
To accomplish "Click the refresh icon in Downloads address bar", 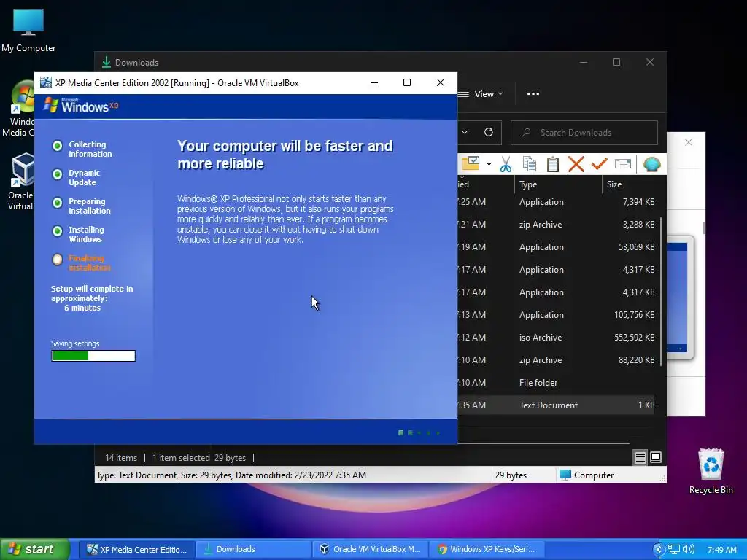I will tap(489, 133).
